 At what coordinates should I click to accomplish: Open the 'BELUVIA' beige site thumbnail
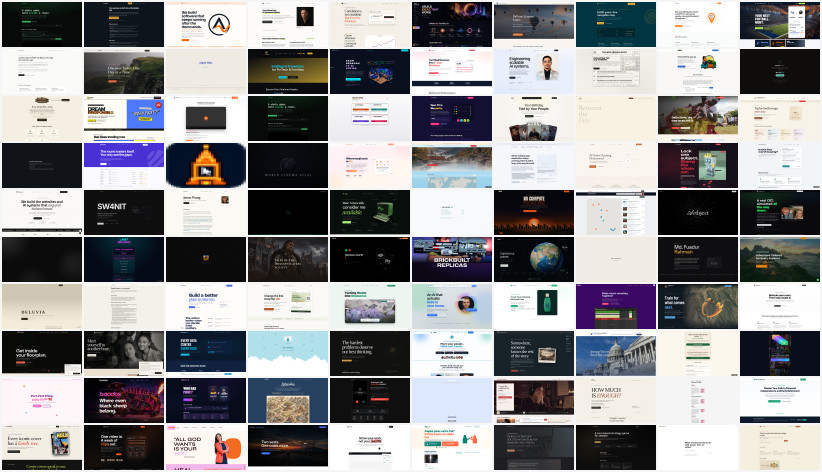(x=42, y=307)
